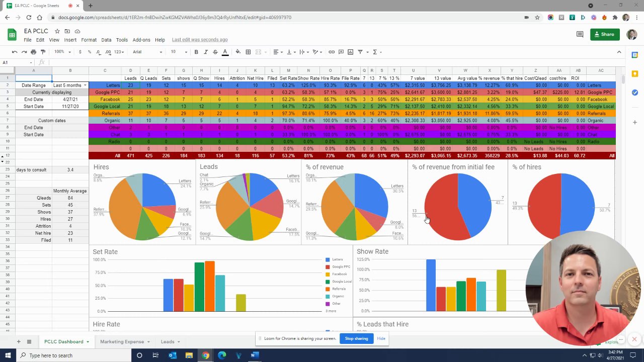The height and width of the screenshot is (362, 644).
Task: Open font size dropdown
Action: 179,52
